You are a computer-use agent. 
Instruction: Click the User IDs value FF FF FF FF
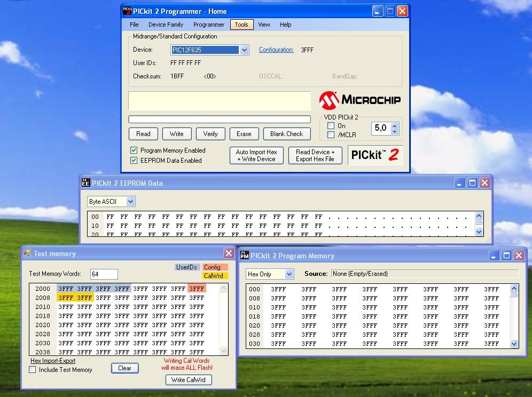[x=185, y=63]
